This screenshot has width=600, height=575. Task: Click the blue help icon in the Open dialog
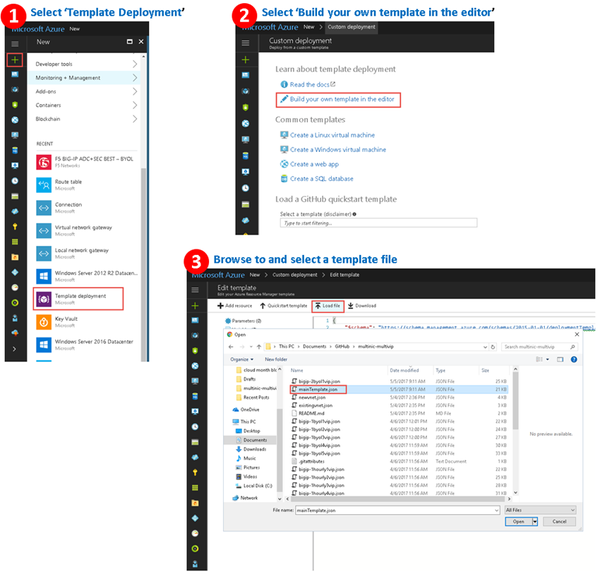574,360
